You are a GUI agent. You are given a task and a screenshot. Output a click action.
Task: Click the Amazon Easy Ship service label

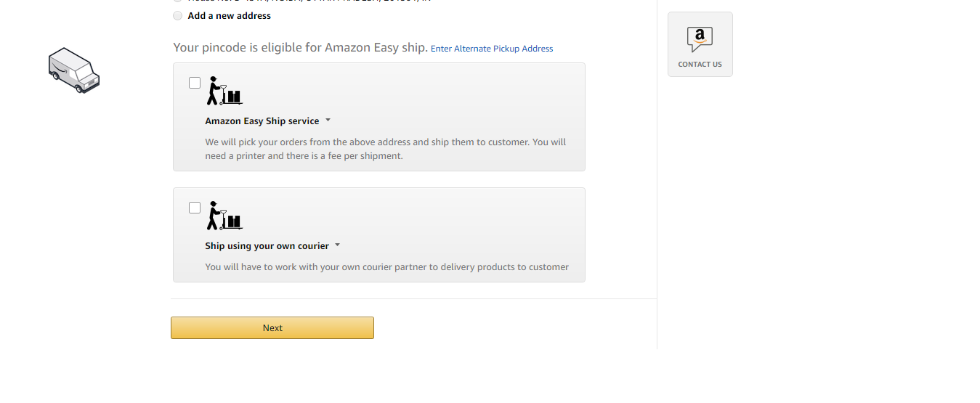pos(262,121)
